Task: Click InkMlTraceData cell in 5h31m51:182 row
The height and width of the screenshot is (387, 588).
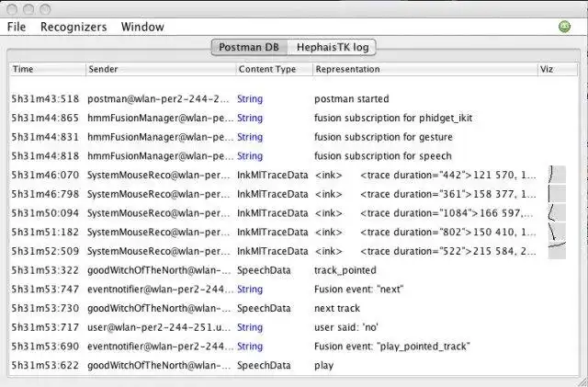Action: click(x=273, y=232)
